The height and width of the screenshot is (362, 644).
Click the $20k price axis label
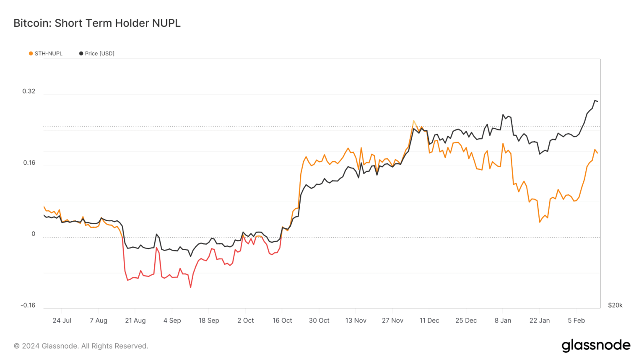coord(615,305)
